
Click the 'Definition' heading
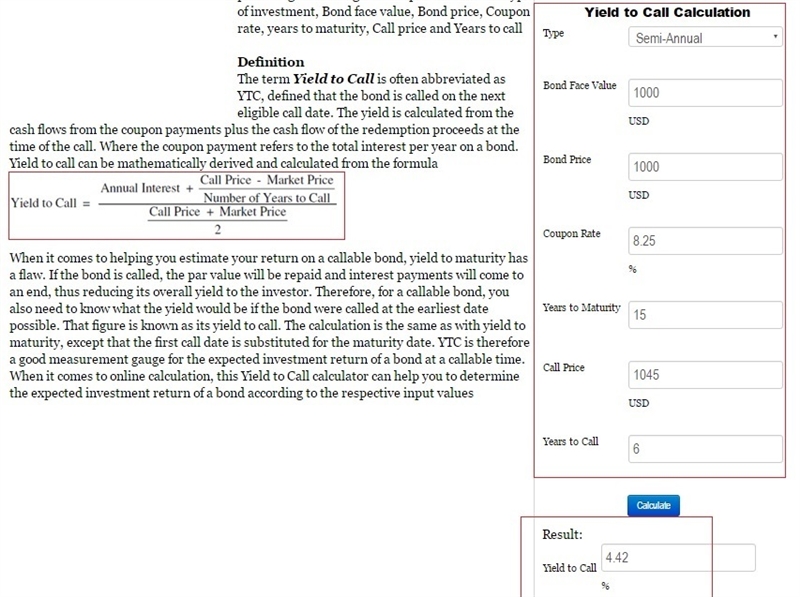click(270, 62)
